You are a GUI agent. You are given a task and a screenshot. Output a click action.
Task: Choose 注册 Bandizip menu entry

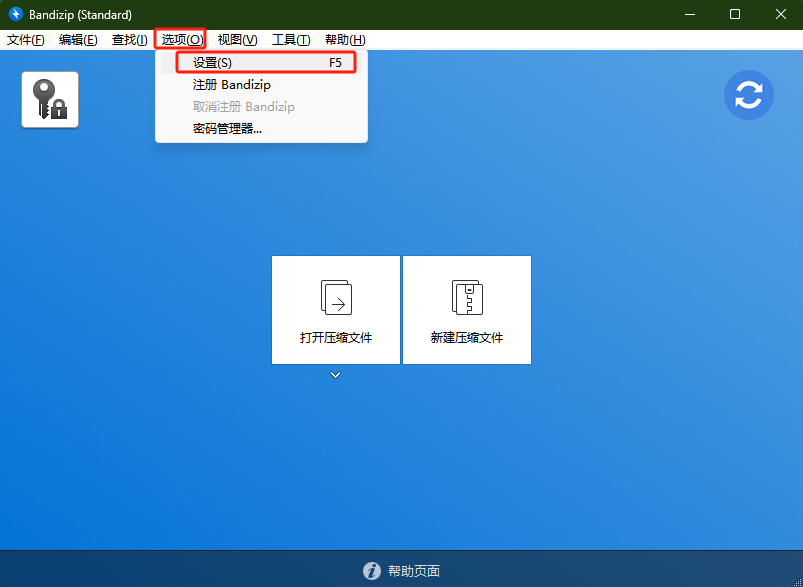232,85
